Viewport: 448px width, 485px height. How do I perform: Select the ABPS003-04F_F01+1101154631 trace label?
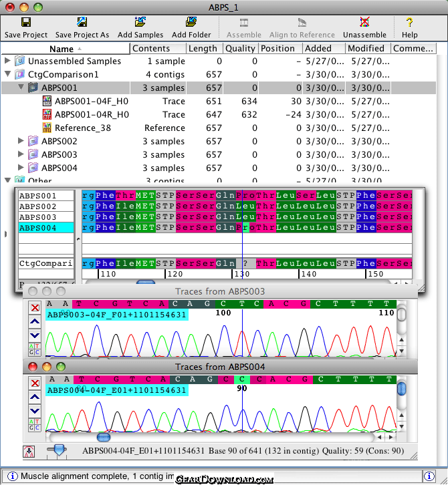(x=117, y=315)
